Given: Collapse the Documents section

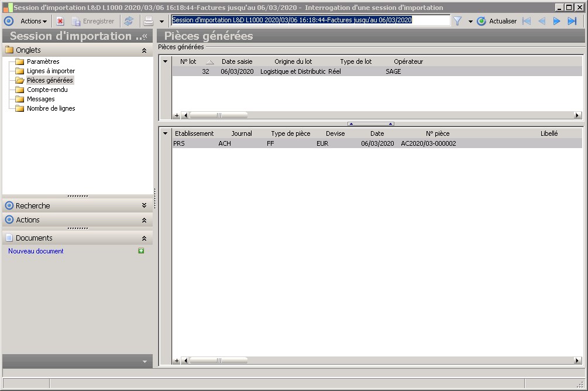Looking at the screenshot, I should [x=144, y=238].
